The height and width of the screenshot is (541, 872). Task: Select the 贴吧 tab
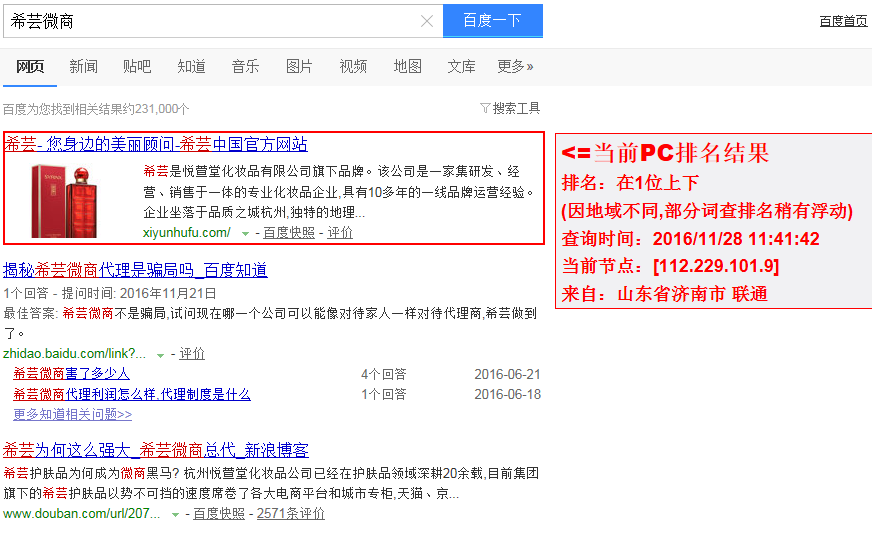[137, 67]
